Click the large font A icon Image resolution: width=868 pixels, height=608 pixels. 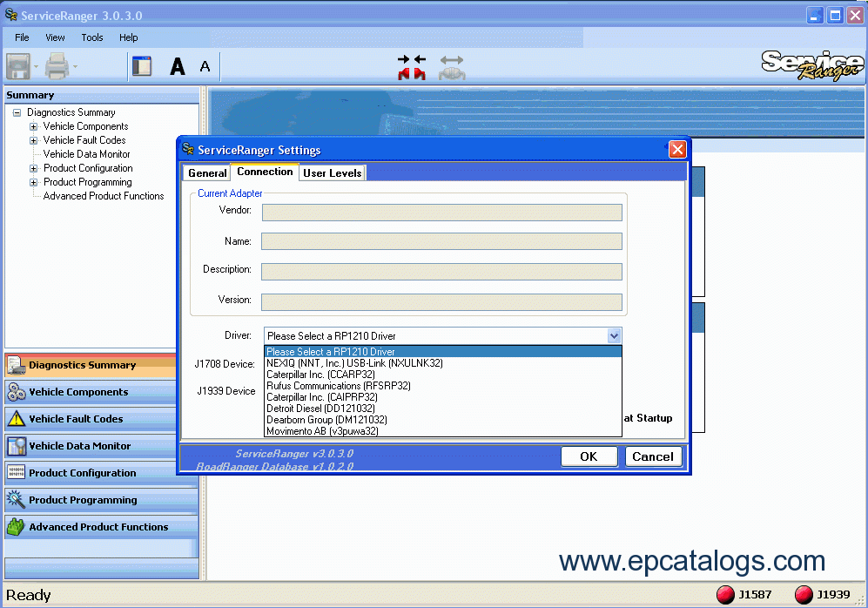click(x=177, y=66)
